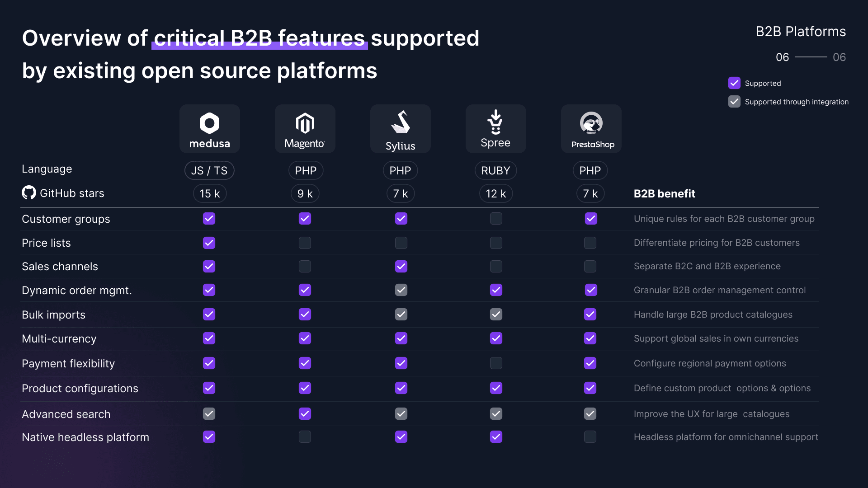Uncheck Multi-currency checkbox under medusa

[209, 338]
